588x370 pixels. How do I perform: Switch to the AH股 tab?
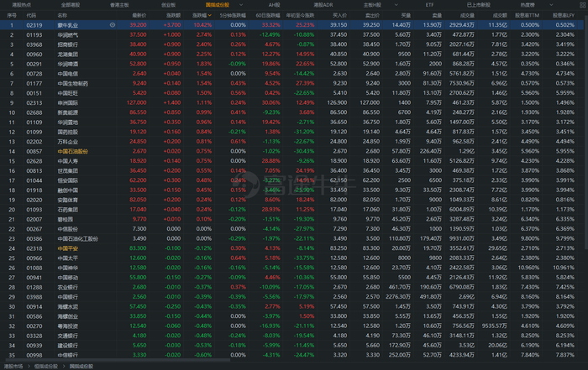[x=274, y=5]
